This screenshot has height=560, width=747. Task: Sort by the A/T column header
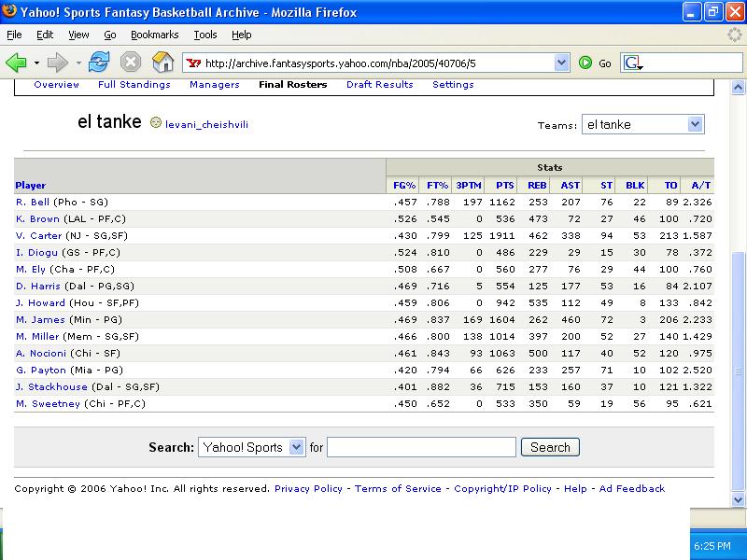[701, 185]
